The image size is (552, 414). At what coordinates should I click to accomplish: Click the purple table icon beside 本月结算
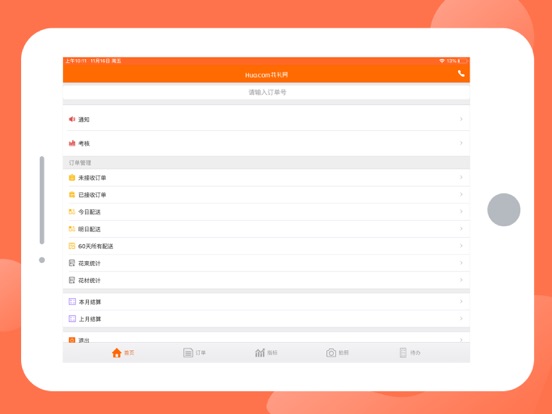pos(72,302)
